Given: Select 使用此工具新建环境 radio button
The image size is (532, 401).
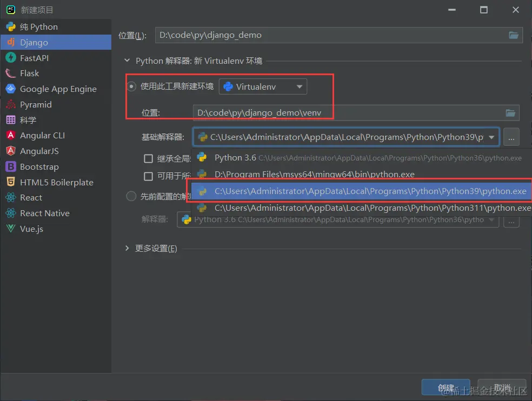Looking at the screenshot, I should coord(131,86).
